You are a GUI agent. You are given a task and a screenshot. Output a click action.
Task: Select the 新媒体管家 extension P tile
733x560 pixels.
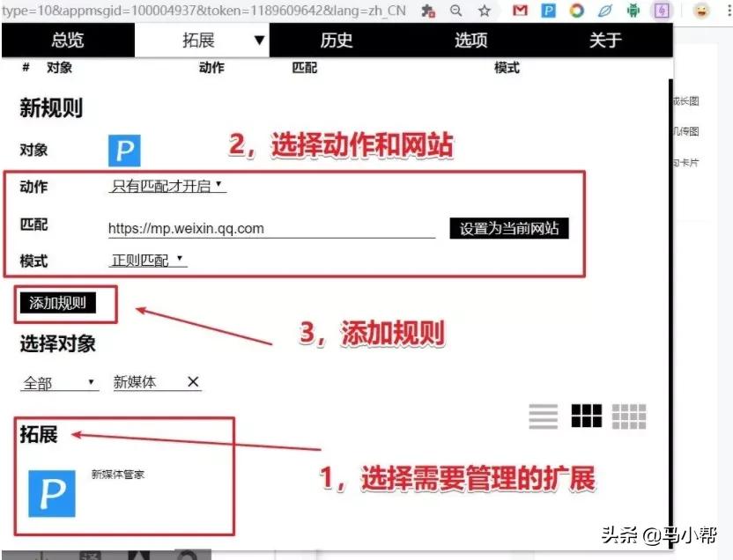52,493
